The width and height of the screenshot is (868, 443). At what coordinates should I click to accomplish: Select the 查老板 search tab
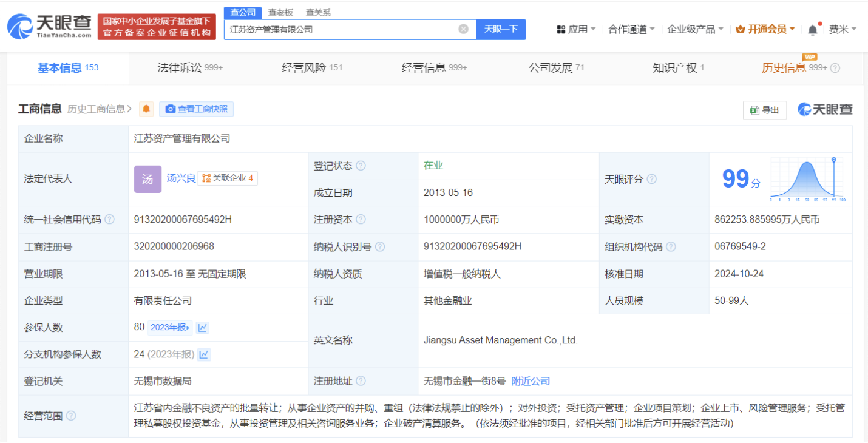tap(280, 12)
